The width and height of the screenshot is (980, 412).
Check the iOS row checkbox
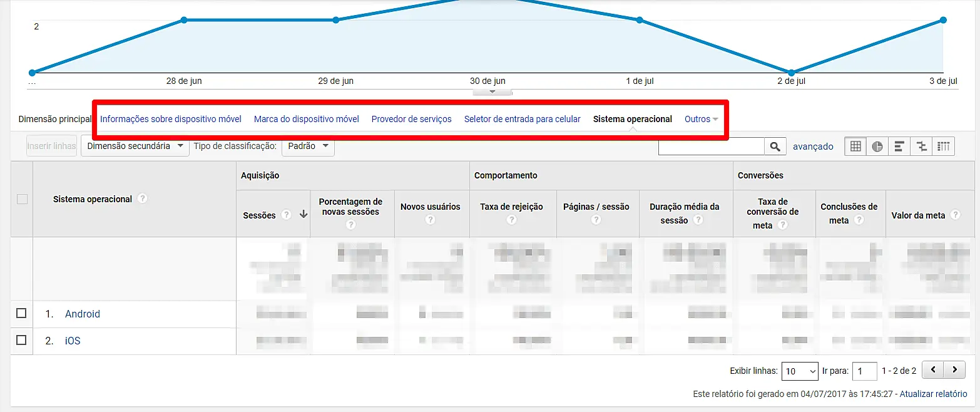tap(21, 340)
